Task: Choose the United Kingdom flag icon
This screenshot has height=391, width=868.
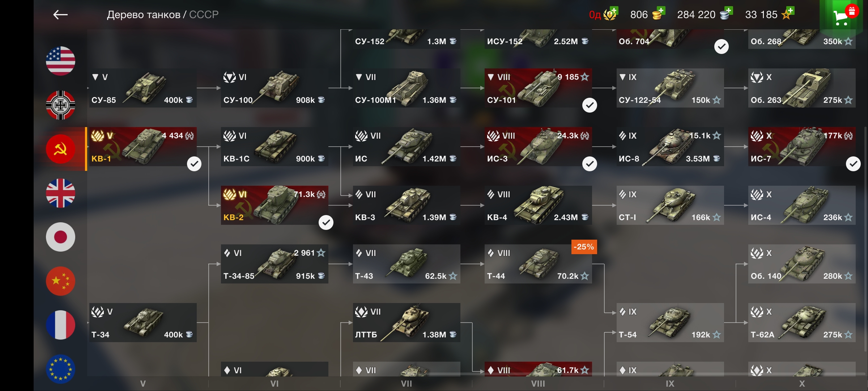Action: coord(60,193)
